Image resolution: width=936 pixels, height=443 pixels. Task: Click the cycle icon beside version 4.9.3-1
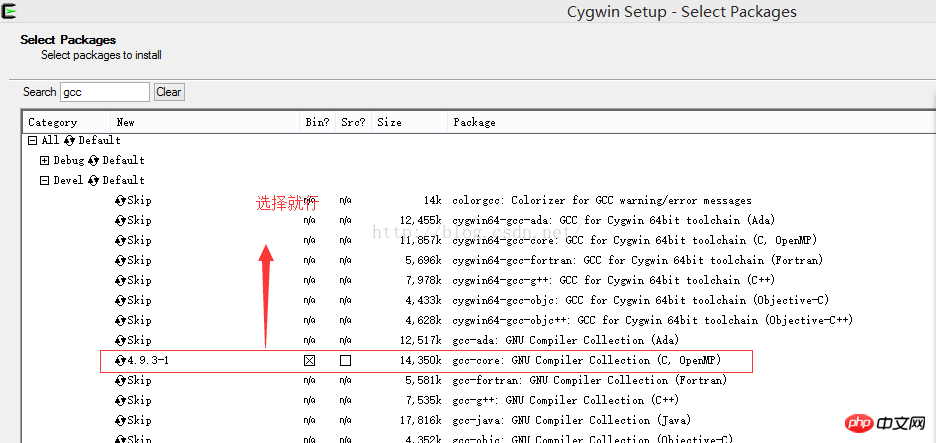[121, 360]
